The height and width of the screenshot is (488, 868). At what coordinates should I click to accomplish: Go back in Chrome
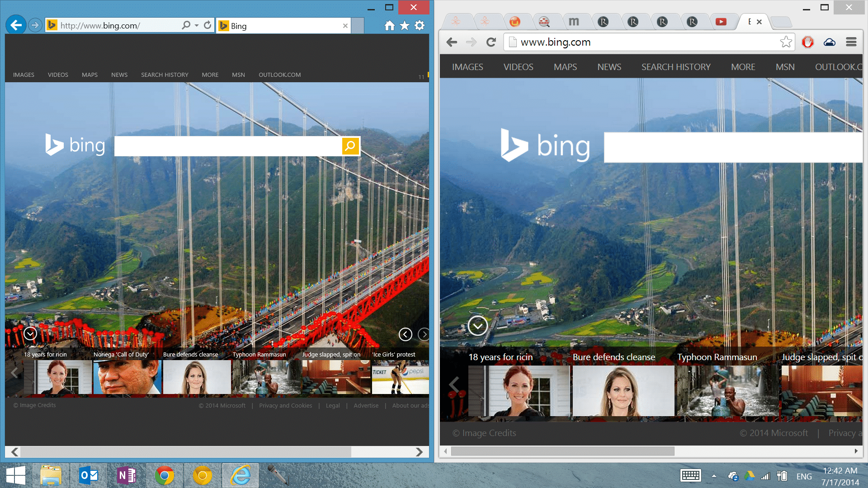coord(452,42)
